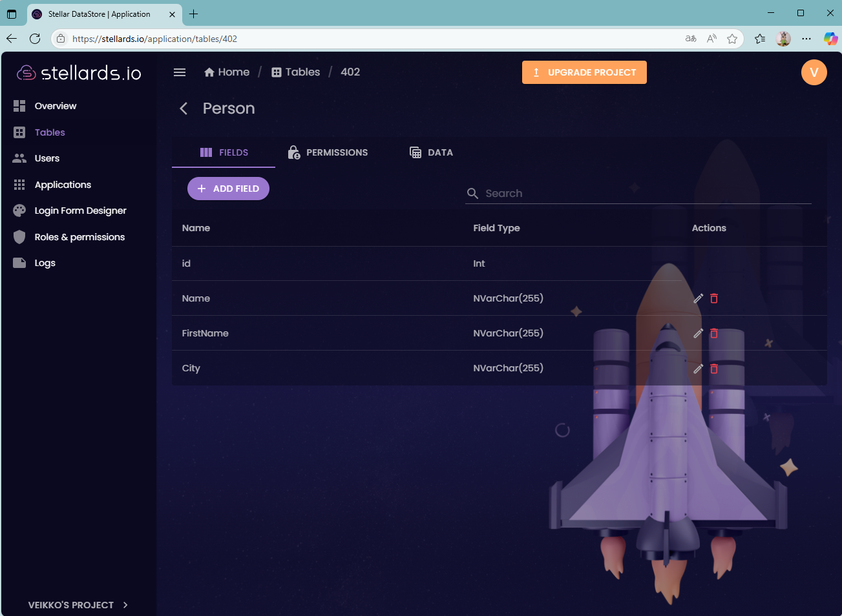Delete the City field with the trash icon

click(x=713, y=368)
